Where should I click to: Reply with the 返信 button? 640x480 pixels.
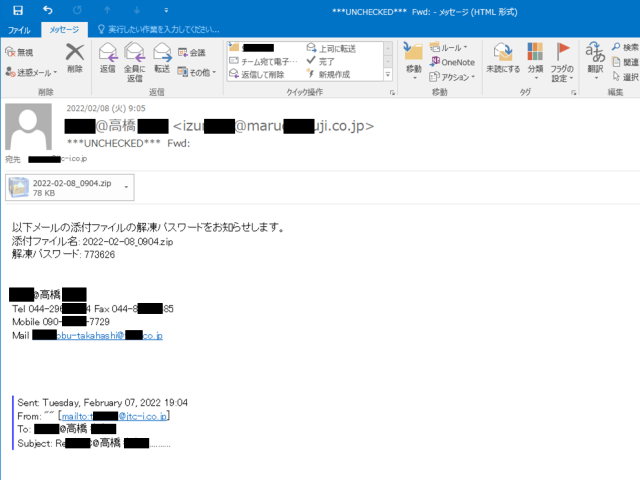[108, 58]
